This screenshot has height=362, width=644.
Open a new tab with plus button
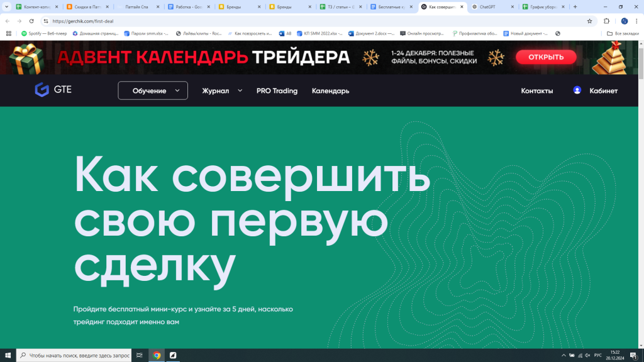pyautogui.click(x=575, y=7)
